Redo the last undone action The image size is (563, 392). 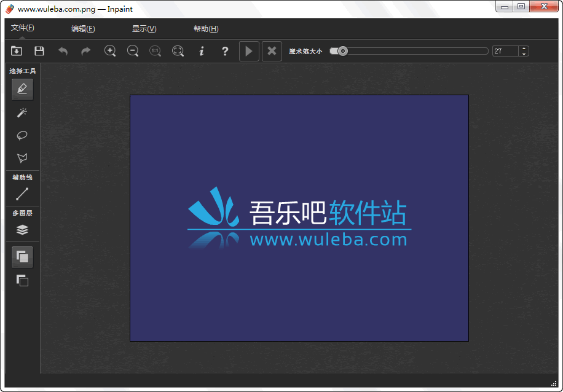pos(86,51)
